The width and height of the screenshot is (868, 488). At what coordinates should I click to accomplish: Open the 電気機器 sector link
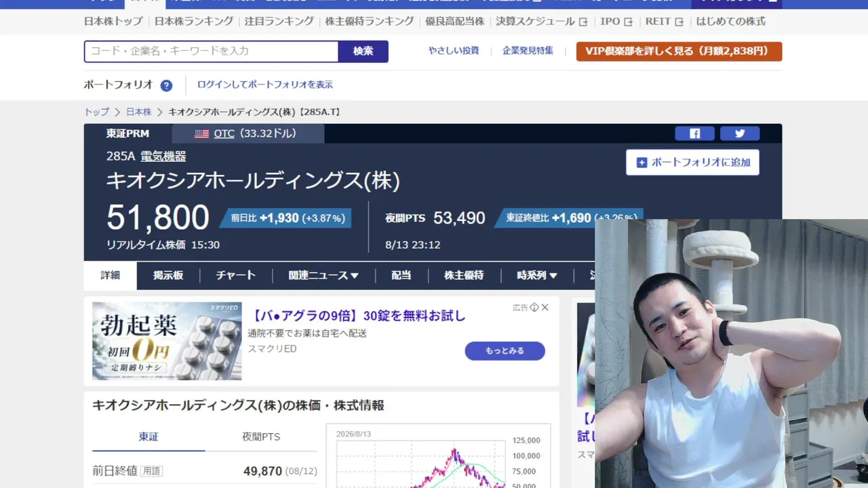coord(163,157)
